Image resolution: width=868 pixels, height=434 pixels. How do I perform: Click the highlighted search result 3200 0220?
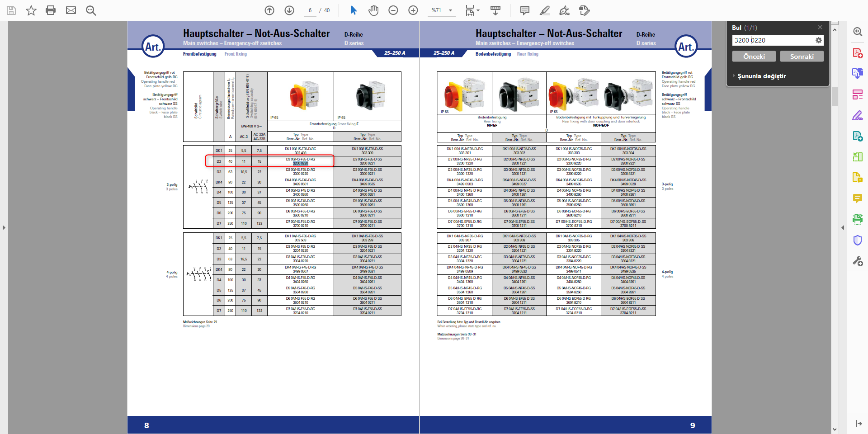(301, 163)
